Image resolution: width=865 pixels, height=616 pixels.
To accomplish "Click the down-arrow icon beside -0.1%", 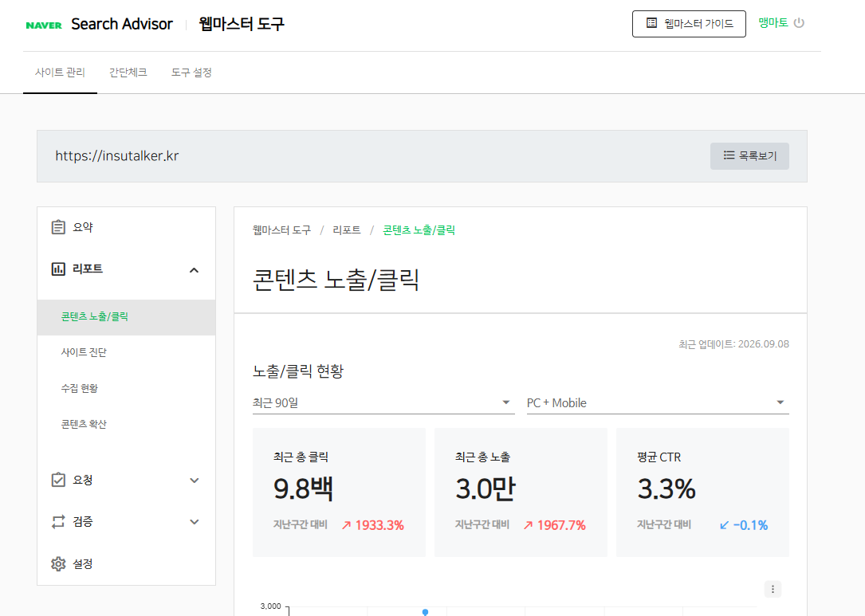I will pos(725,526).
